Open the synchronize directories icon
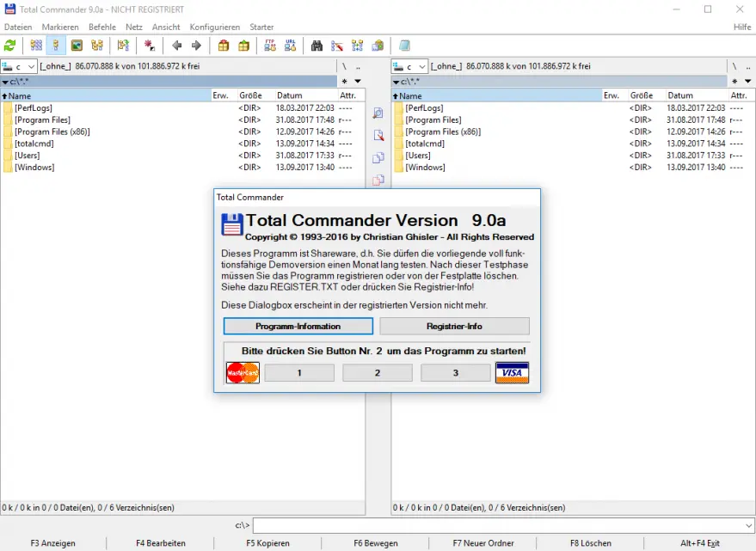Viewport: 756px width, 551px height. 357,46
